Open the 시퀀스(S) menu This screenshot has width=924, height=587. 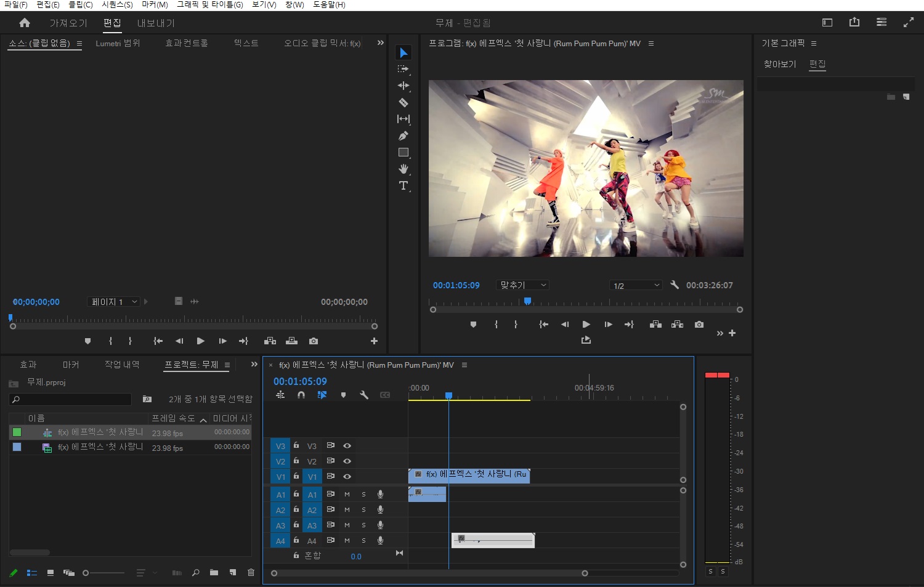point(117,4)
